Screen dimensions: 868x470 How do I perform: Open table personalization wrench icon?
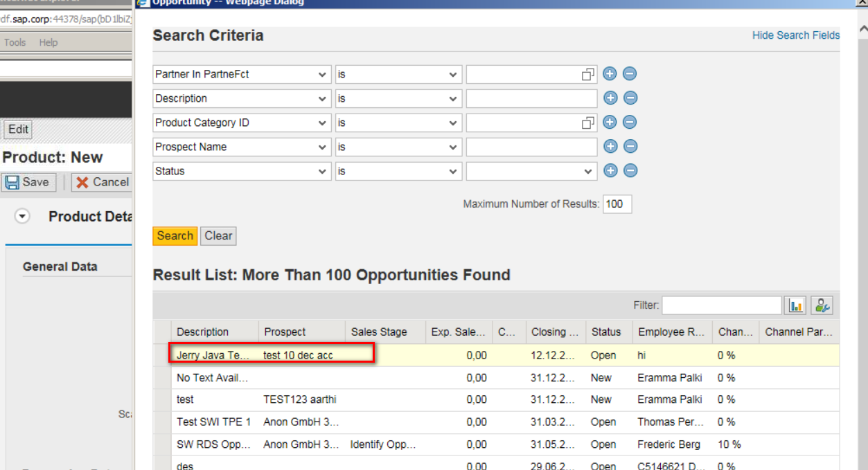[x=822, y=305]
